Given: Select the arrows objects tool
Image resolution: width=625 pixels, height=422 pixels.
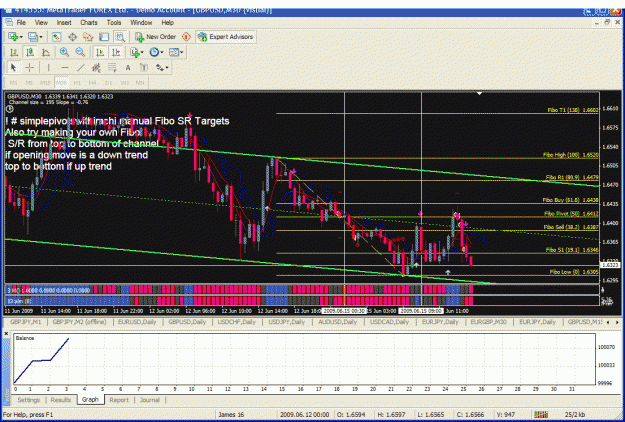Looking at the screenshot, I should pyautogui.click(x=159, y=68).
